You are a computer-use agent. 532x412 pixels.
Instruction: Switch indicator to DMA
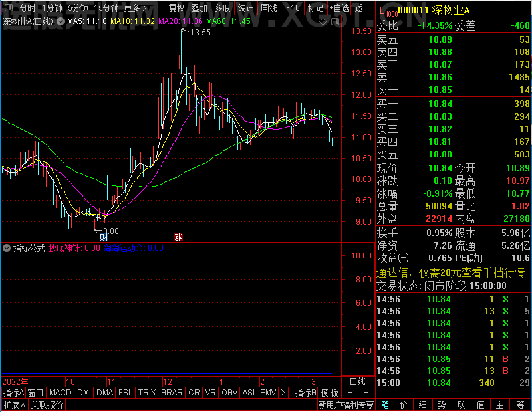click(x=105, y=393)
